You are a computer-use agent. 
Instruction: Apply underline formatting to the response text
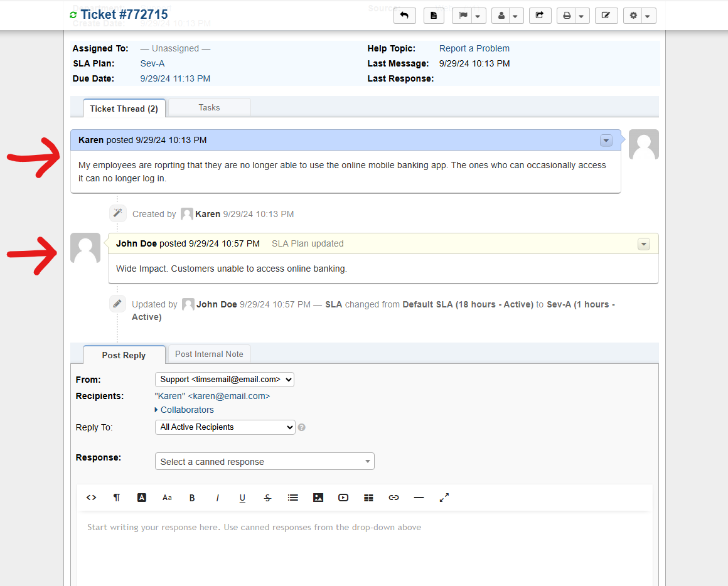[242, 498]
